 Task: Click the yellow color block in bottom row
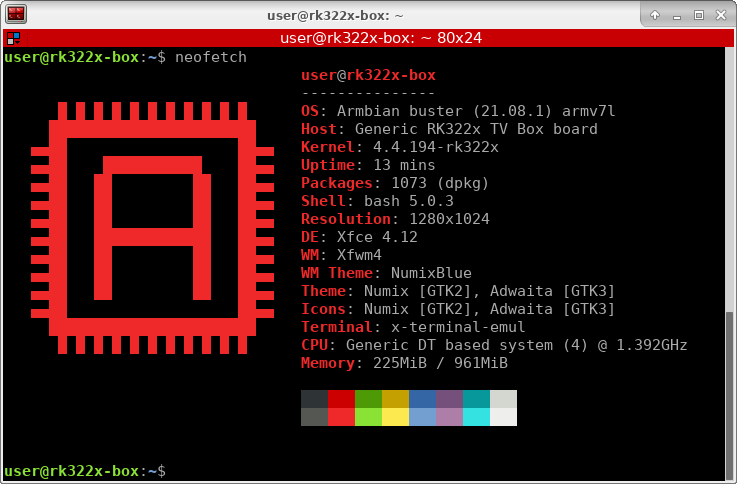point(395,417)
